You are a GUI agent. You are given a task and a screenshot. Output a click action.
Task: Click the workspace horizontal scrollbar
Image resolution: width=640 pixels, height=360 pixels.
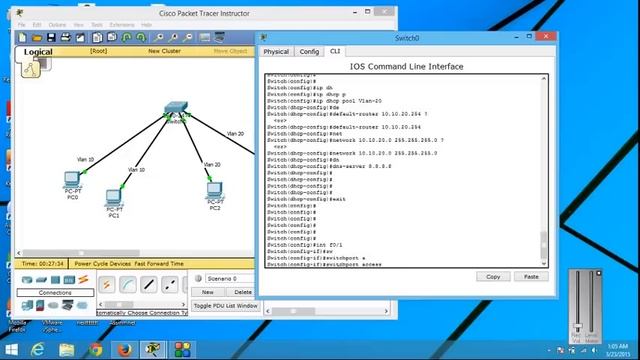(81, 253)
